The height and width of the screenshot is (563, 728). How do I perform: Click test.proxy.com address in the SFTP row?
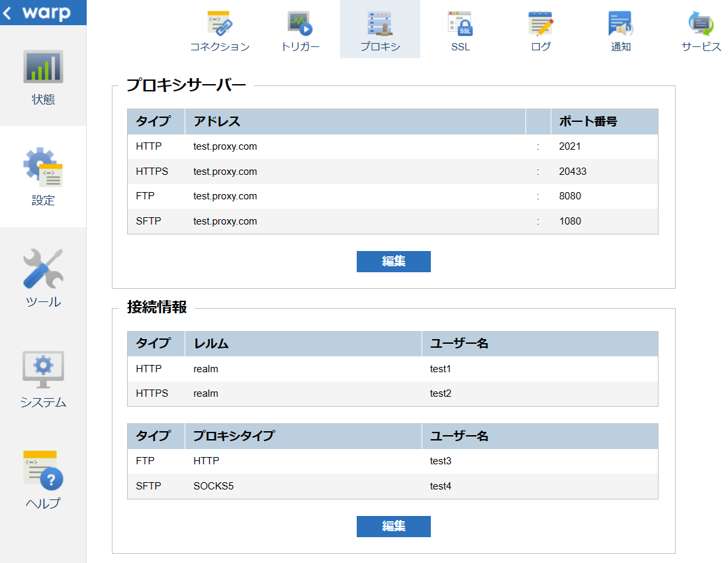(225, 221)
